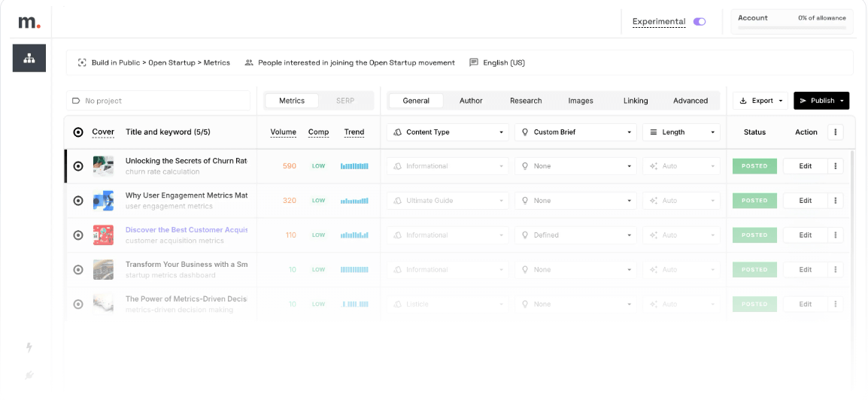Open three-dot menu for user engagement row

point(835,201)
